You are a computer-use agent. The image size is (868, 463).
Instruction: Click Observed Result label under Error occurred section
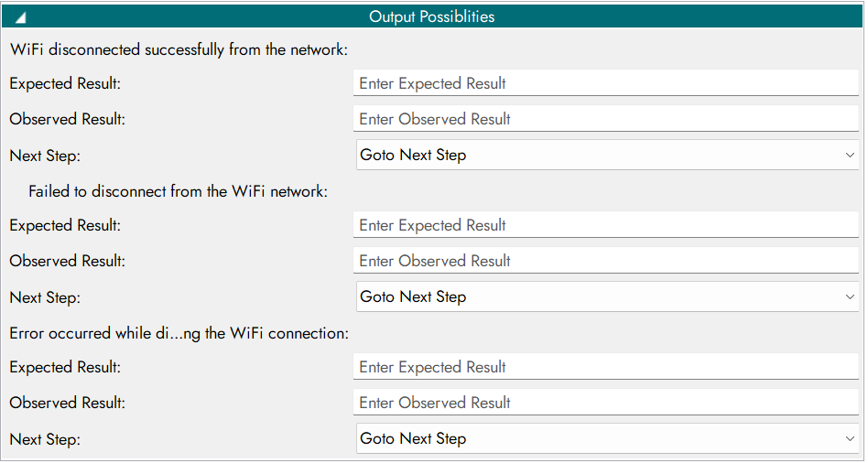pos(67,403)
